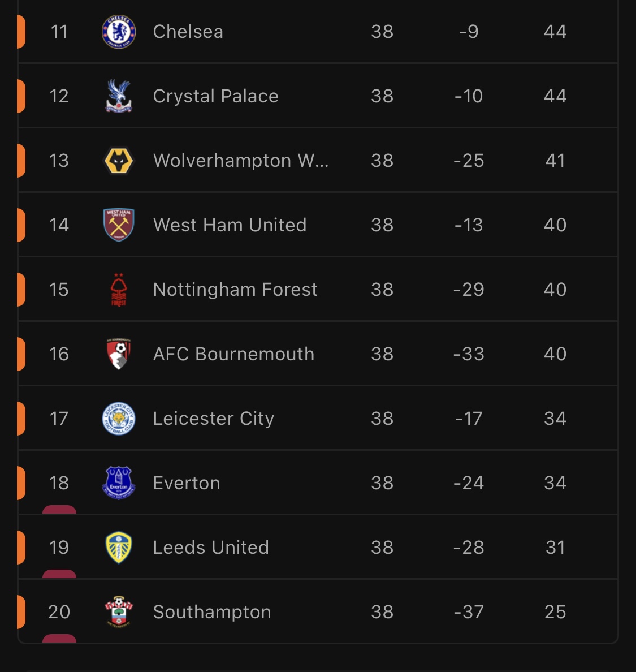Tap the AFC Bournemouth team name

(234, 354)
